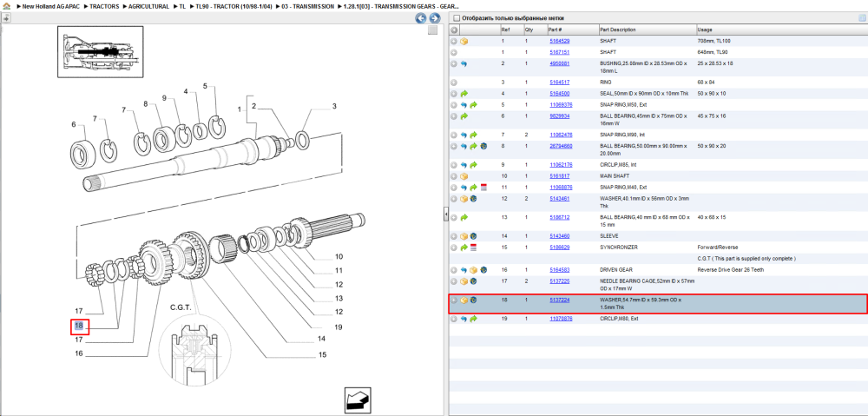Select callout 3 in the diagram

click(334, 106)
